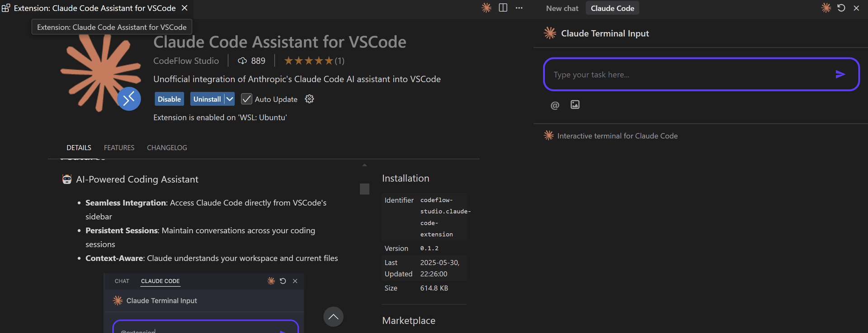The image size is (868, 333).
Task: Click 'Extension is enabled on WSL: Ubuntu' text
Action: point(220,118)
